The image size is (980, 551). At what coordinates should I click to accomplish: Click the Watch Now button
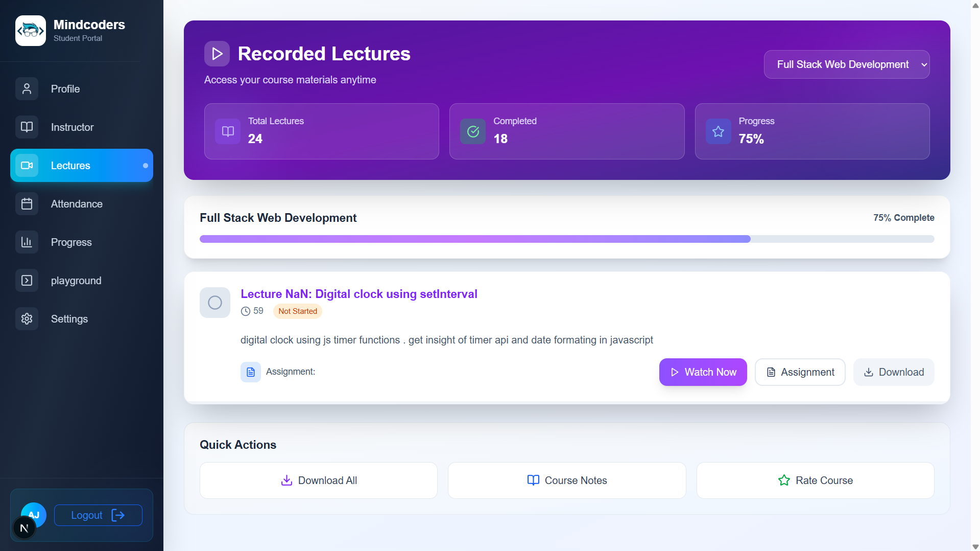(703, 372)
